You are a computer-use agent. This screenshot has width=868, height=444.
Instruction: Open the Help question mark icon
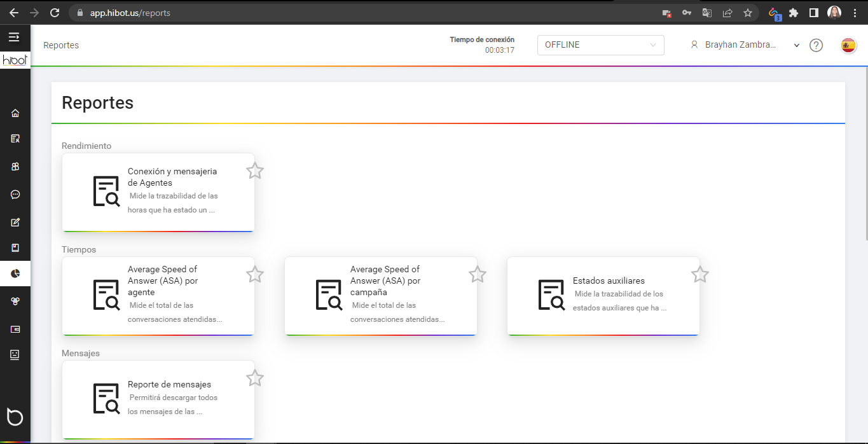coord(816,45)
